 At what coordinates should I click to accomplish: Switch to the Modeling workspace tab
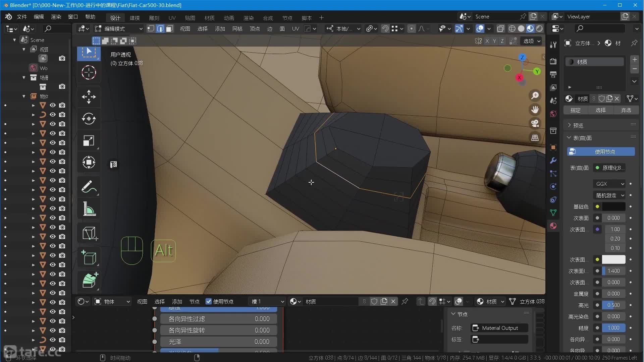[x=135, y=18]
